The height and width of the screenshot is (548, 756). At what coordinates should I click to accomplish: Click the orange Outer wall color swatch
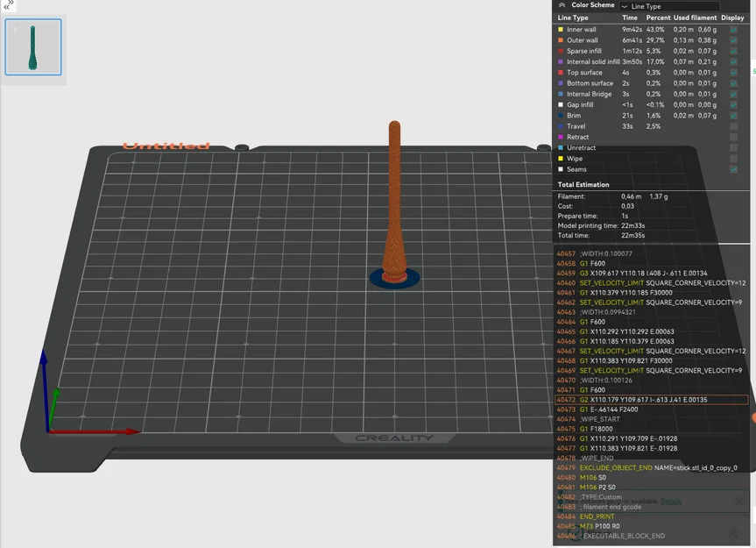pyautogui.click(x=561, y=40)
